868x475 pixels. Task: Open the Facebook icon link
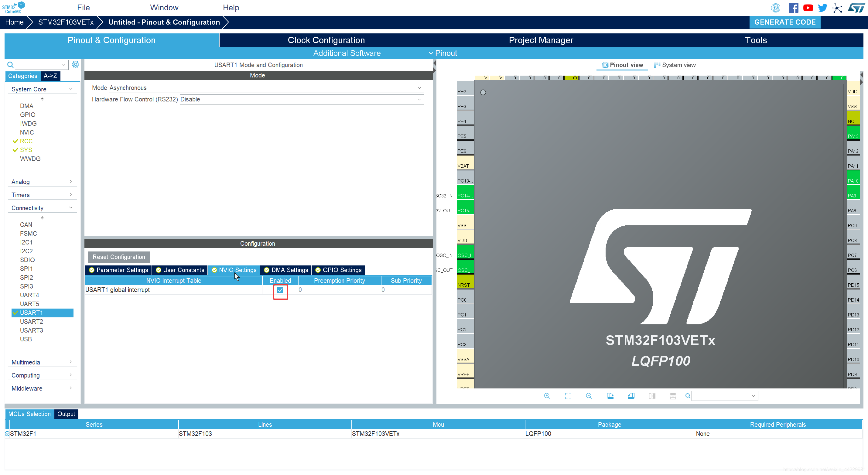pos(793,8)
